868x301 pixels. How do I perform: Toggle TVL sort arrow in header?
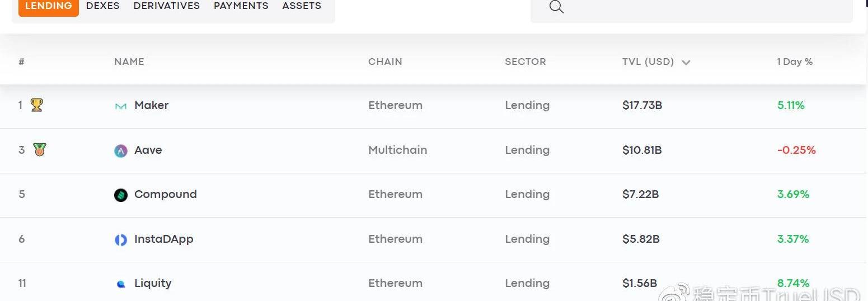tap(686, 62)
